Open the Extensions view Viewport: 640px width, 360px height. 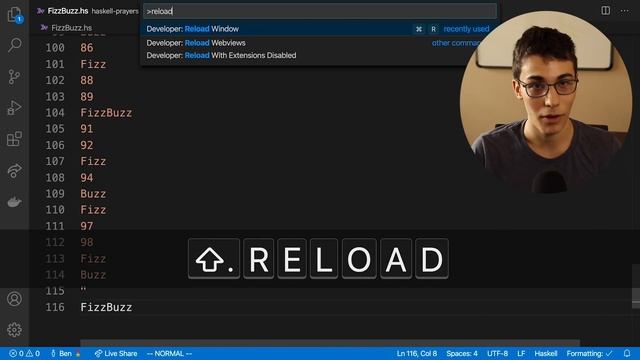[14, 139]
